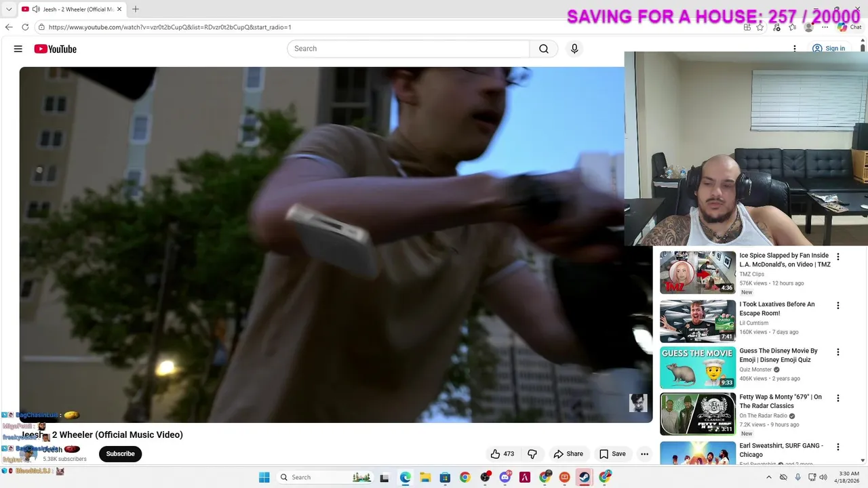The width and height of the screenshot is (868, 488).
Task: Bookmark this page with the star icon
Action: [x=760, y=27]
